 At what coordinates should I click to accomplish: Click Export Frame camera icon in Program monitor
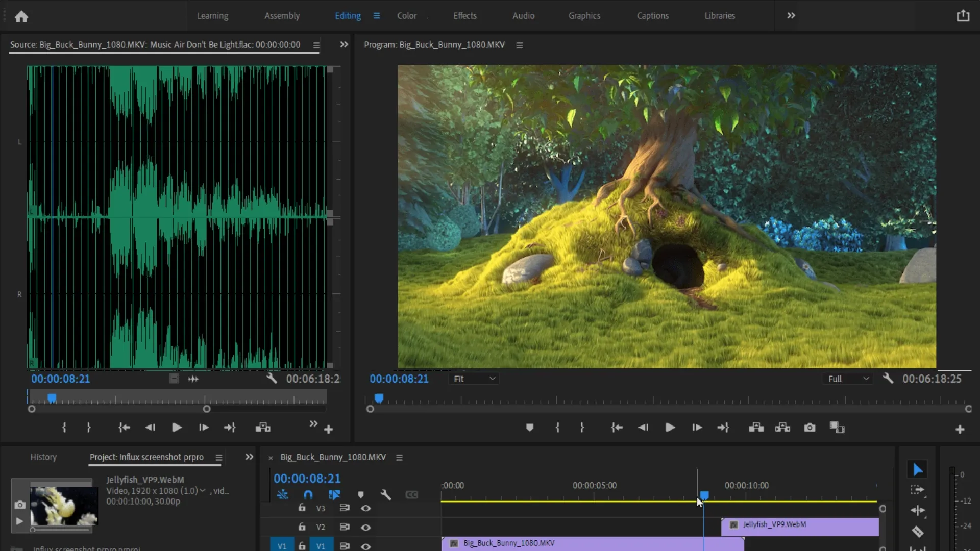(810, 428)
